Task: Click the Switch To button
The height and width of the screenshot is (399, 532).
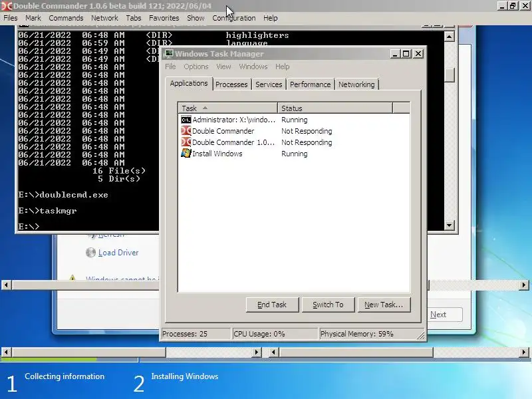Action: point(328,305)
